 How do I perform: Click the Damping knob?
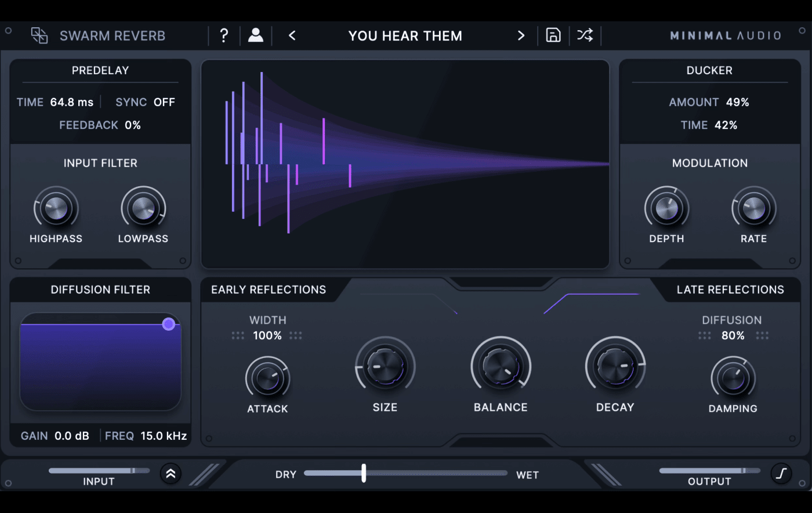click(733, 378)
